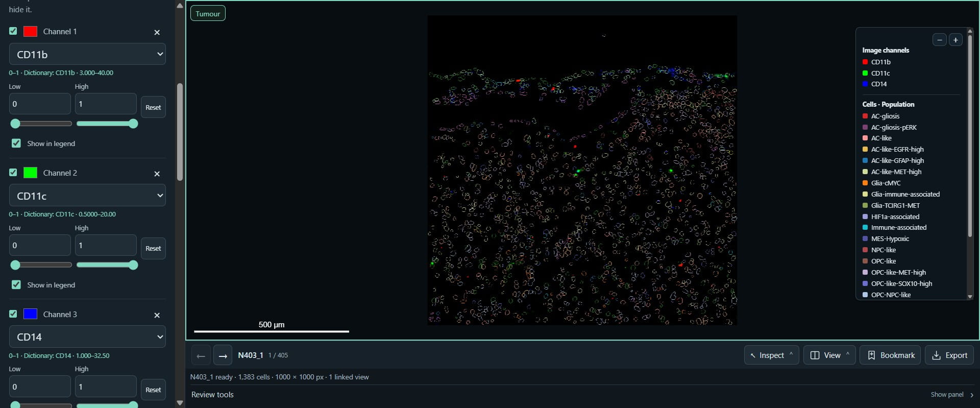This screenshot has width=980, height=408.
Task: Reset Channel 3 intensity range
Action: [153, 390]
